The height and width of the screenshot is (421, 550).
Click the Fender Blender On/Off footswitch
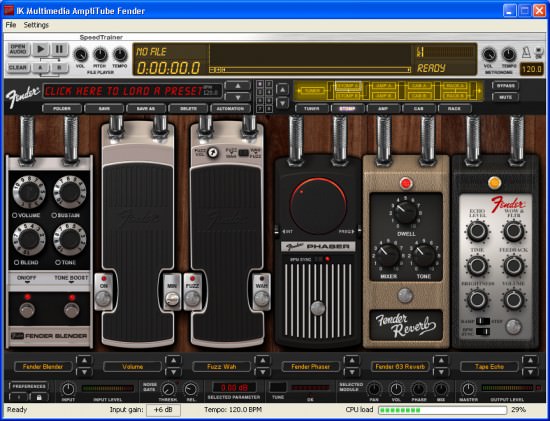point(27,310)
